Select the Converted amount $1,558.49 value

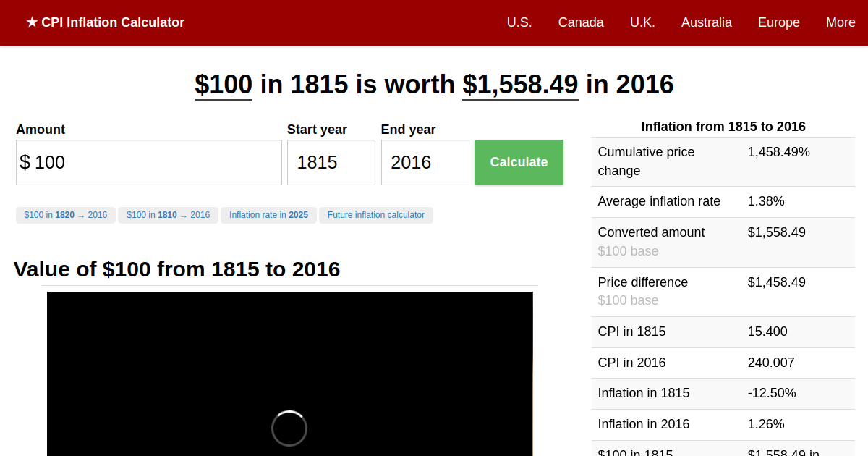coord(776,232)
